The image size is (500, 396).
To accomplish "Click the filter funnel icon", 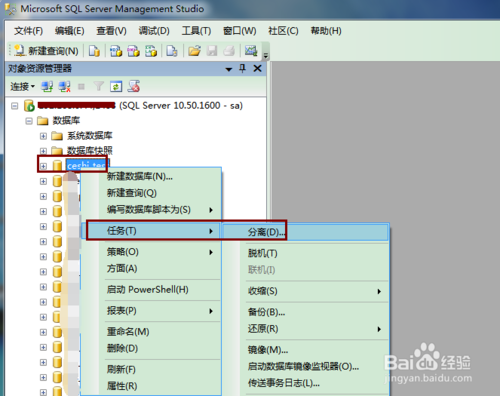I will (99, 87).
